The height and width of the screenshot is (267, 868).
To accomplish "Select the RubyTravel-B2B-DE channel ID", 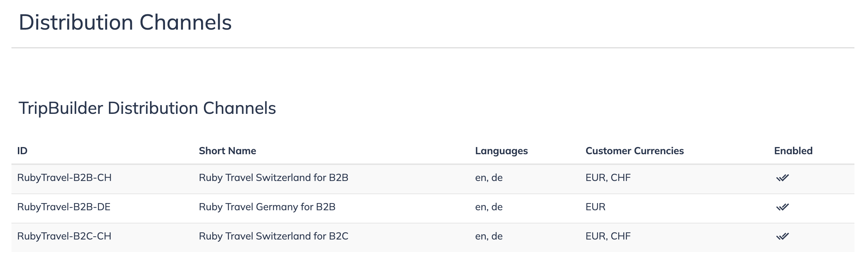I will click(64, 207).
